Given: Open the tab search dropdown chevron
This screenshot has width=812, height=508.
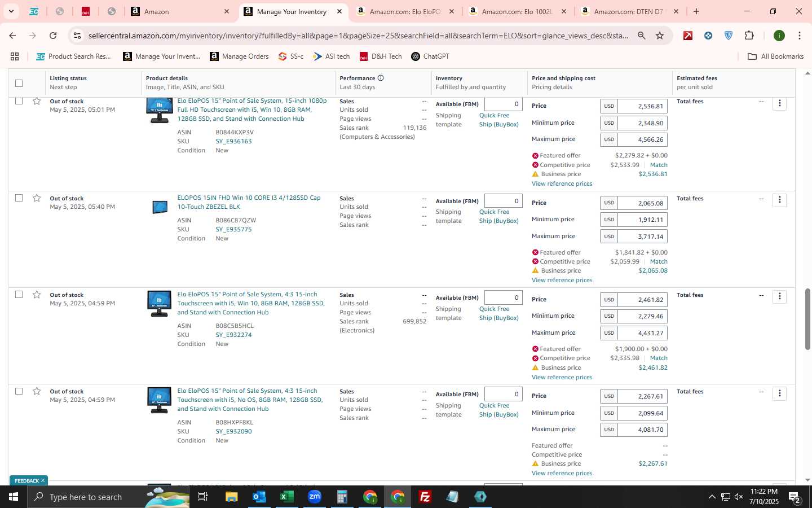Looking at the screenshot, I should pos(11,11).
